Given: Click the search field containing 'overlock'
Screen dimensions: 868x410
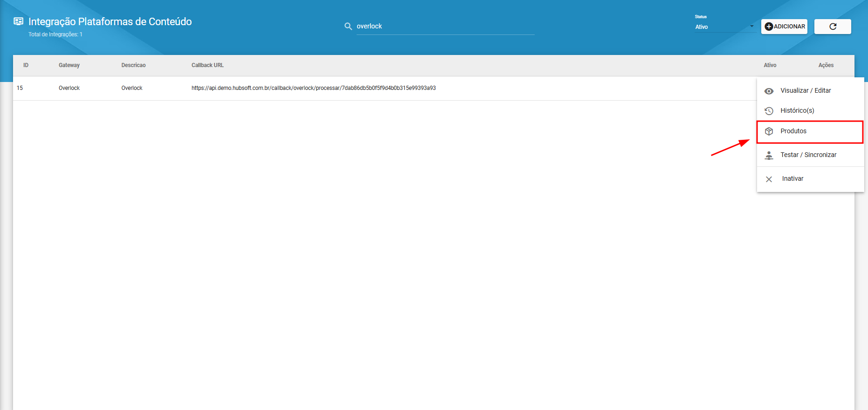Looking at the screenshot, I should click(x=445, y=27).
